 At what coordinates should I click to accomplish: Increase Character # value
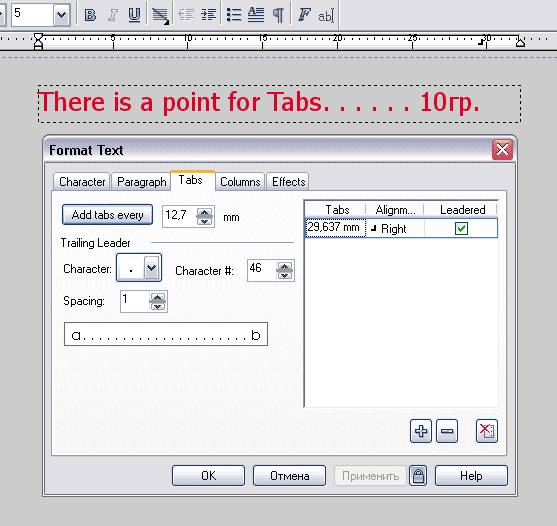(x=285, y=266)
